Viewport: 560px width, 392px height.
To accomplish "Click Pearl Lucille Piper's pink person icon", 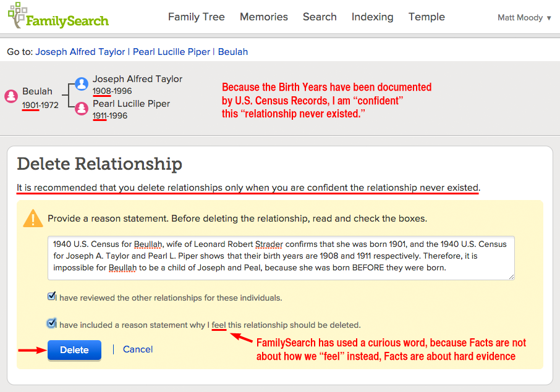I will [82, 109].
